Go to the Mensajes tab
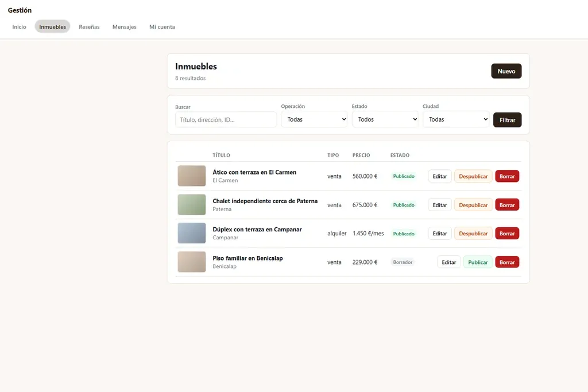Viewport: 588px width, 392px height. point(125,26)
